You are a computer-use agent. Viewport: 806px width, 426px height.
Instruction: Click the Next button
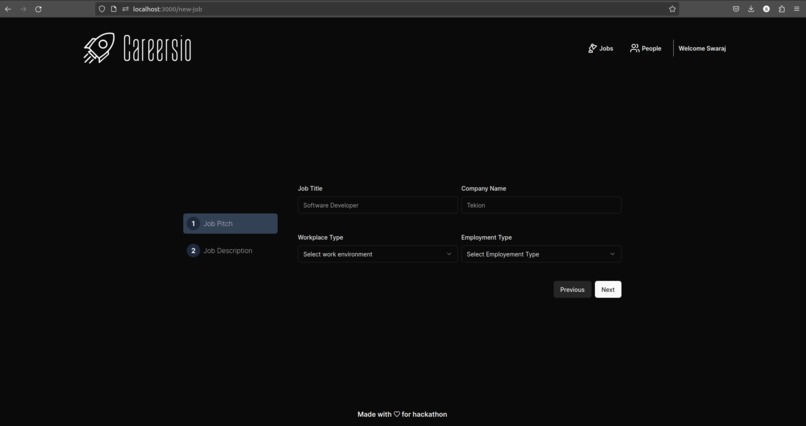(608, 289)
